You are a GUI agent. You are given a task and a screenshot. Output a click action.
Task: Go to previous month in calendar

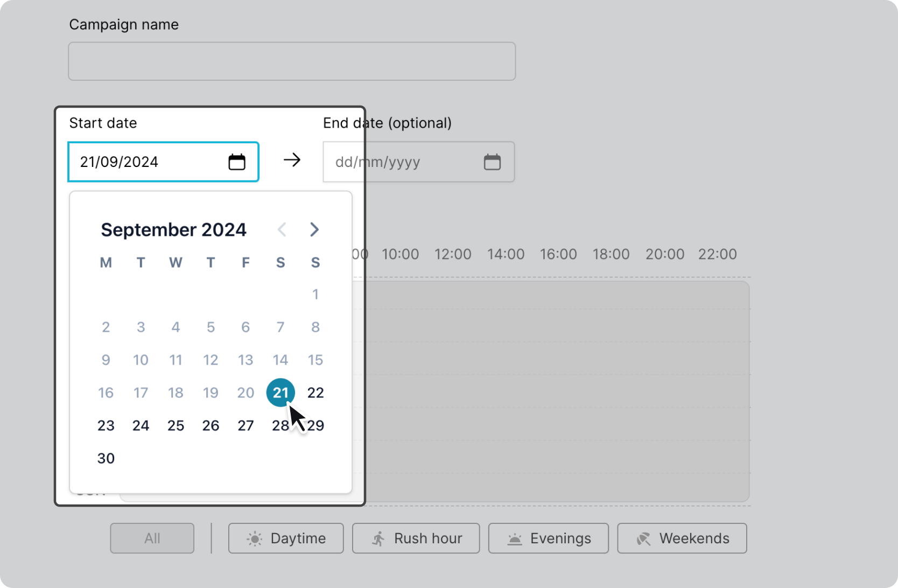(x=282, y=230)
